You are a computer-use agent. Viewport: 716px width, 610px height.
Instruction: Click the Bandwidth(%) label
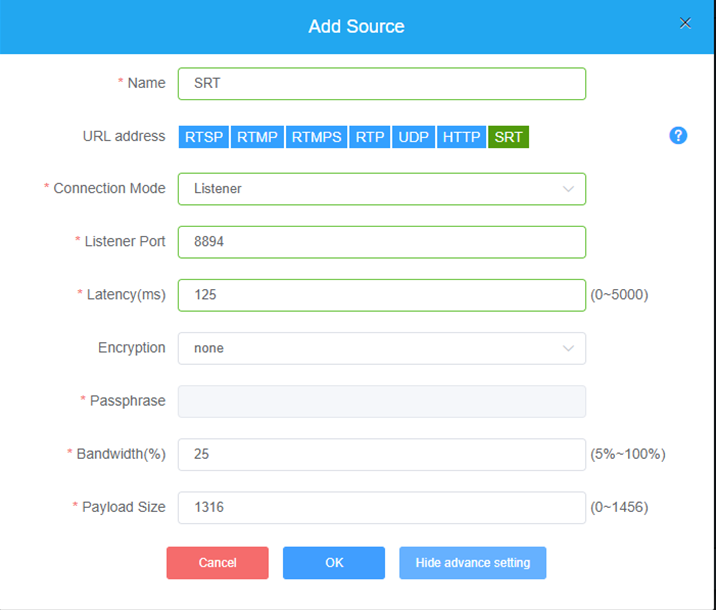click(x=121, y=454)
